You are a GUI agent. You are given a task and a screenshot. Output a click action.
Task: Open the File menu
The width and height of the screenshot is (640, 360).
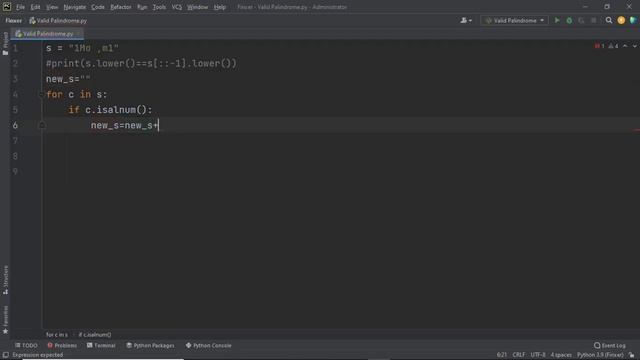point(20,7)
